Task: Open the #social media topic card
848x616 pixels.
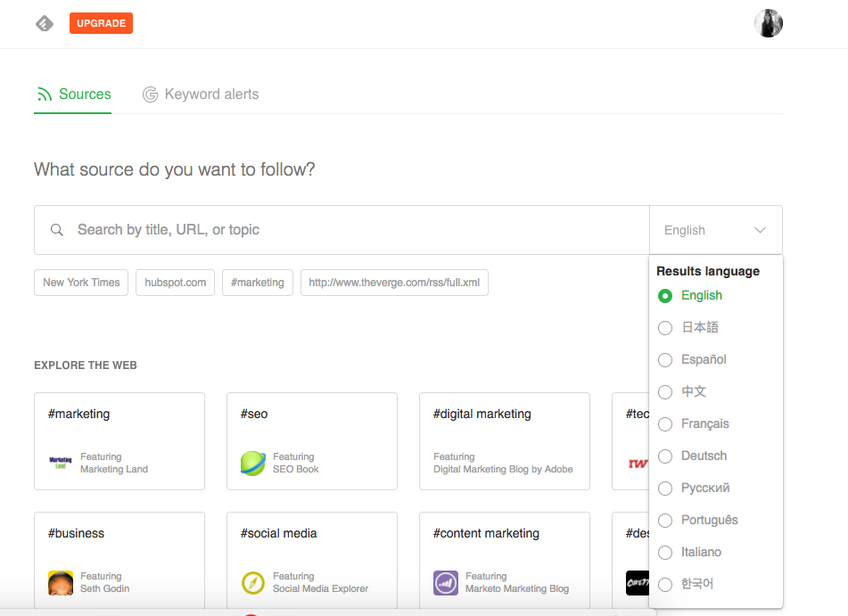Action: coord(312,561)
